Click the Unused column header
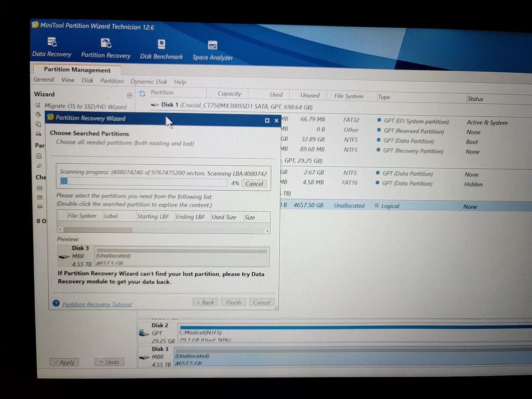 (x=310, y=95)
